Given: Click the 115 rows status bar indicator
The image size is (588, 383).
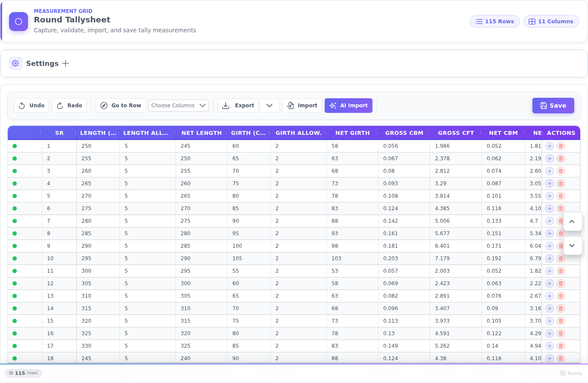Looking at the screenshot, I should 23,373.
